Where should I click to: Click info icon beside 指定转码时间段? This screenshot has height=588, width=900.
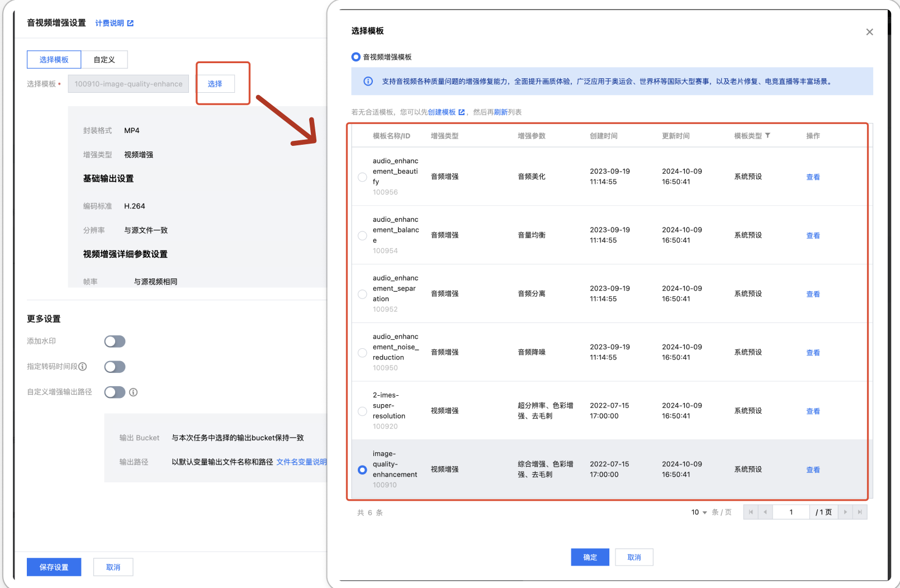point(83,367)
